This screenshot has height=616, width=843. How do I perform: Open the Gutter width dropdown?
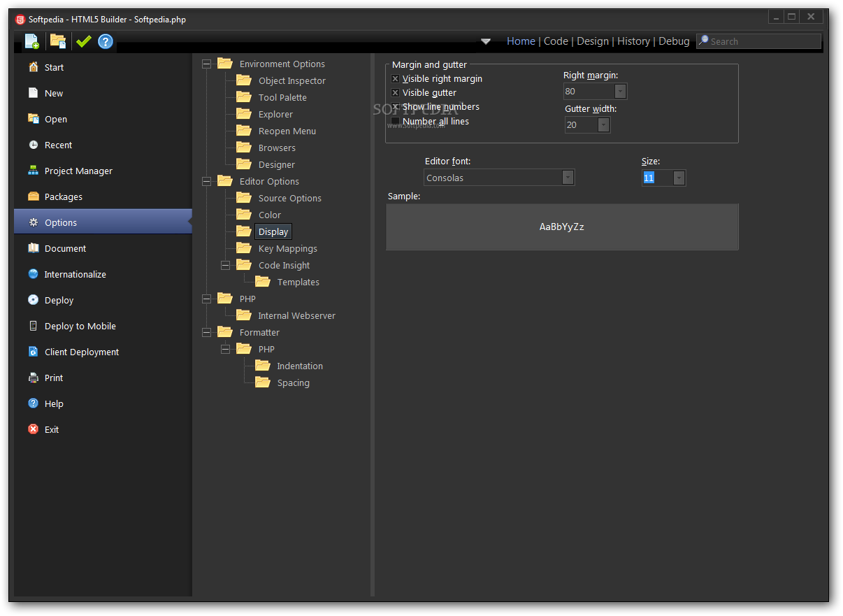603,125
